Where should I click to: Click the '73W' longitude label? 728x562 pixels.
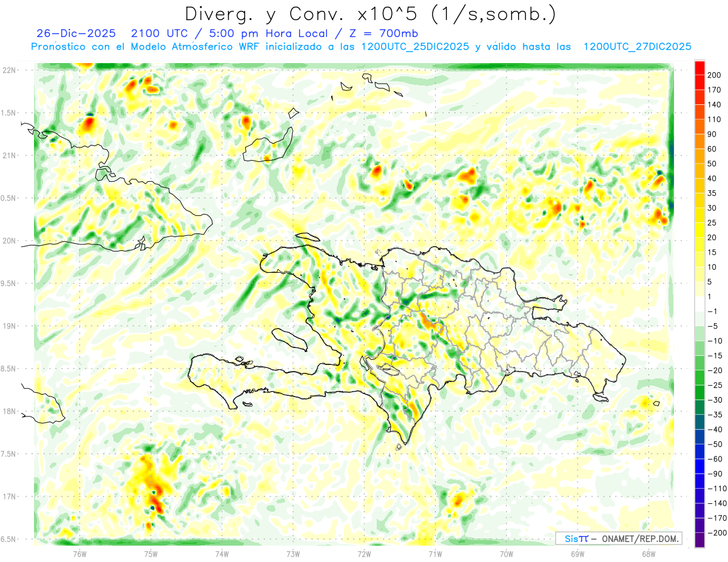tap(293, 553)
